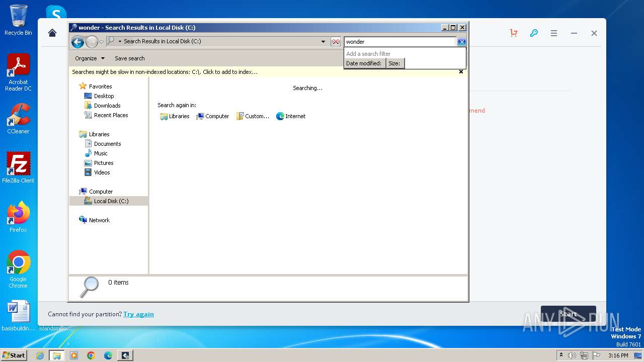Open the Windows Start menu
The image size is (644, 362).
(14, 355)
